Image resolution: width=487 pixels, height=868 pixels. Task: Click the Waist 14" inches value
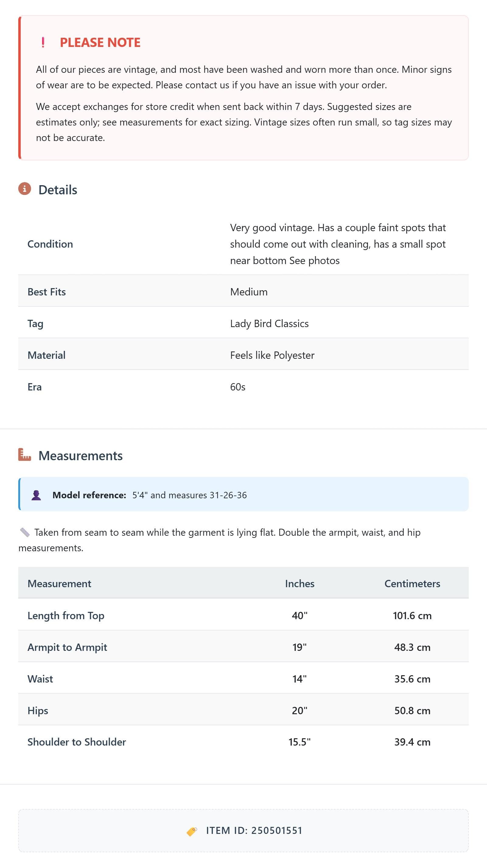[300, 679]
